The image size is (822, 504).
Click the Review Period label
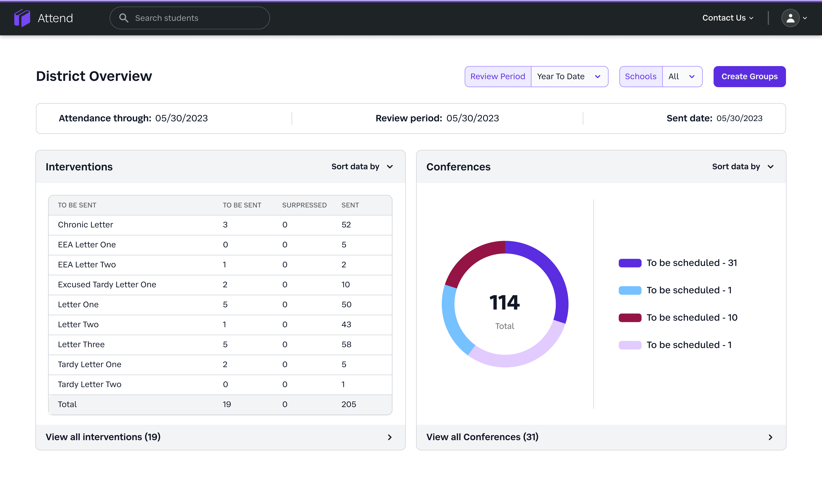click(x=498, y=77)
